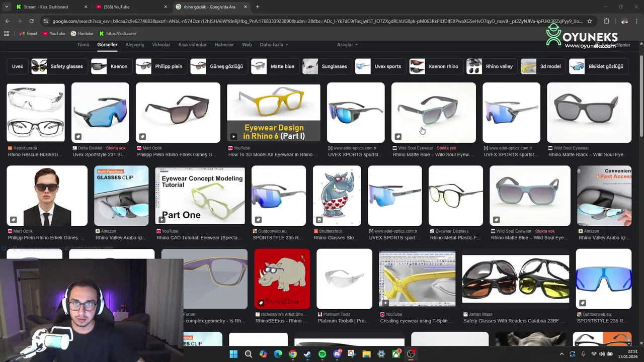Open Safety Glasses With Readers Calabria link
Screen dimensions: 644x362
click(514, 321)
